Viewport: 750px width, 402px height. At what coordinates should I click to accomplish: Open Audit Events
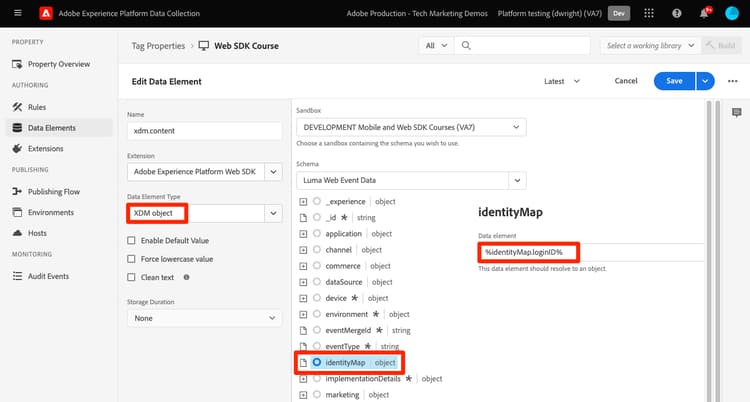pos(48,276)
